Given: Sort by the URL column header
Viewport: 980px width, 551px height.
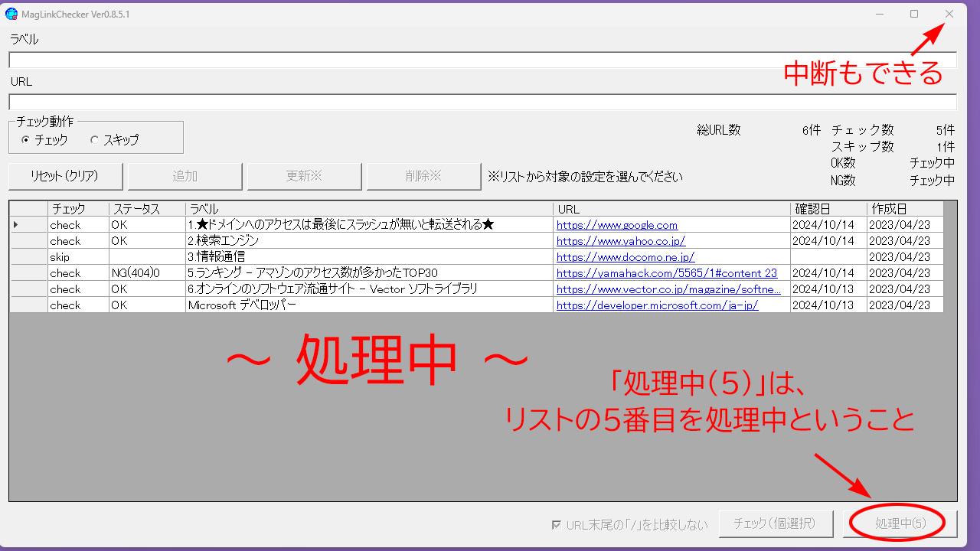Looking at the screenshot, I should coord(671,209).
